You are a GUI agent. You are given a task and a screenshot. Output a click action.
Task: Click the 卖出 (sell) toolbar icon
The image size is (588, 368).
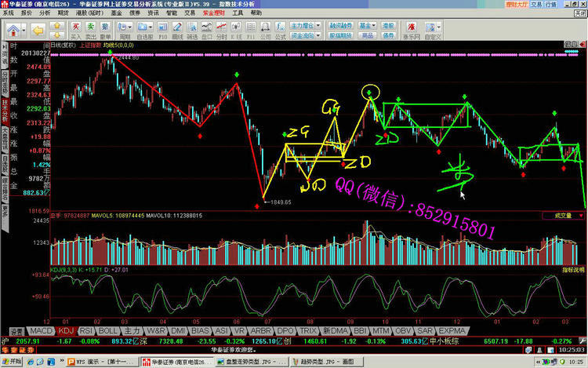click(92, 31)
